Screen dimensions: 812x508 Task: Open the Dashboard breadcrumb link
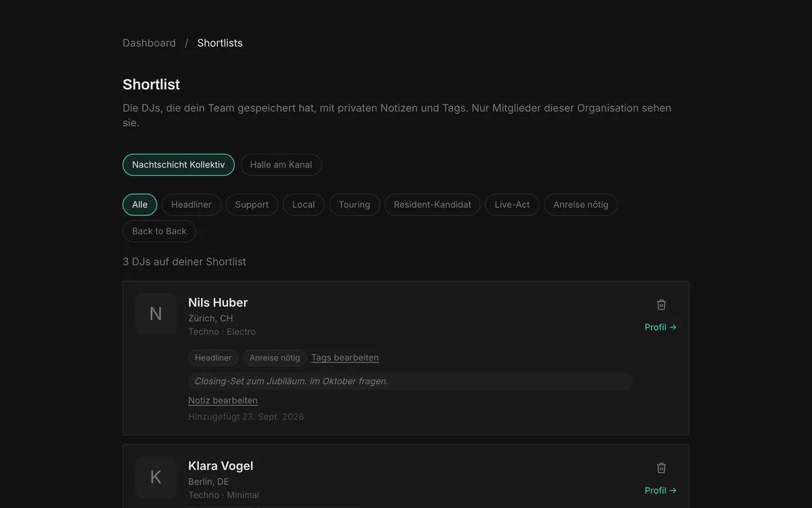click(149, 43)
